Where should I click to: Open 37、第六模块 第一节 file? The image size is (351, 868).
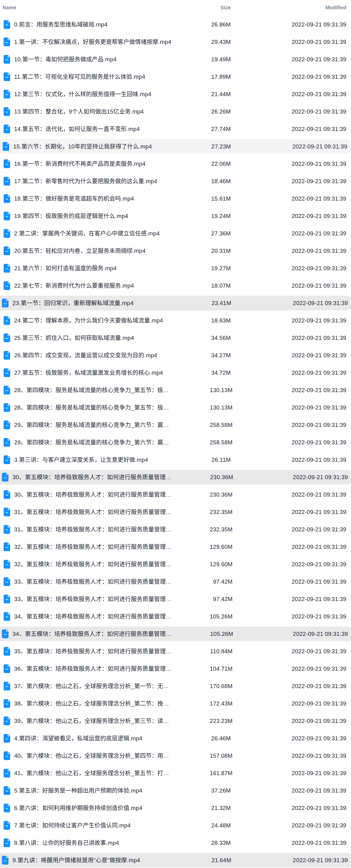(92, 686)
